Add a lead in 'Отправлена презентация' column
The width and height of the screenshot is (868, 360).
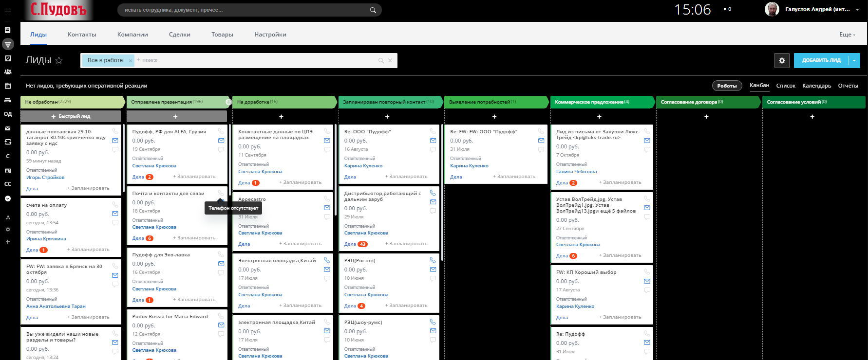(176, 116)
